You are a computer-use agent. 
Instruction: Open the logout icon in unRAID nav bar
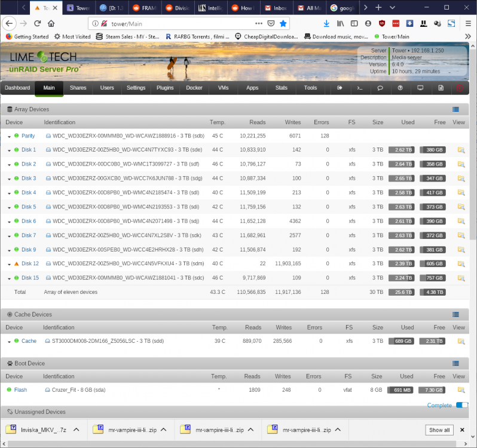(340, 88)
